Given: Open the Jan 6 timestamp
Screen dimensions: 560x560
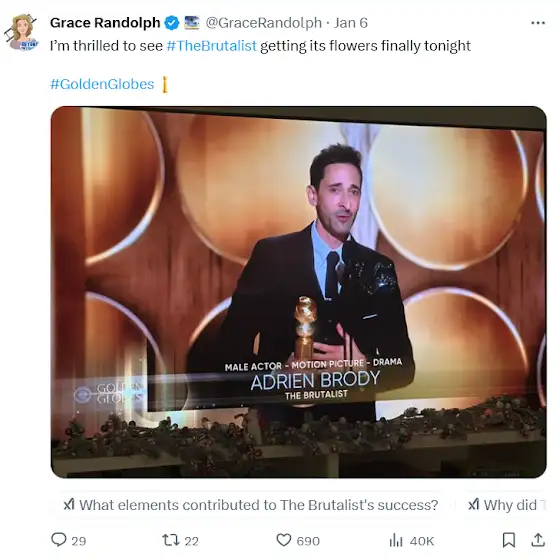Looking at the screenshot, I should (351, 23).
